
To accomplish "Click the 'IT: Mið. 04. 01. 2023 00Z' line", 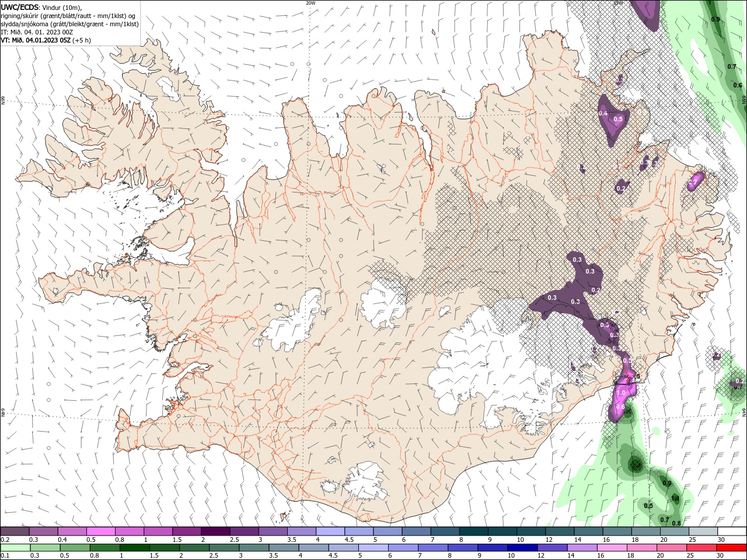I will [x=36, y=32].
